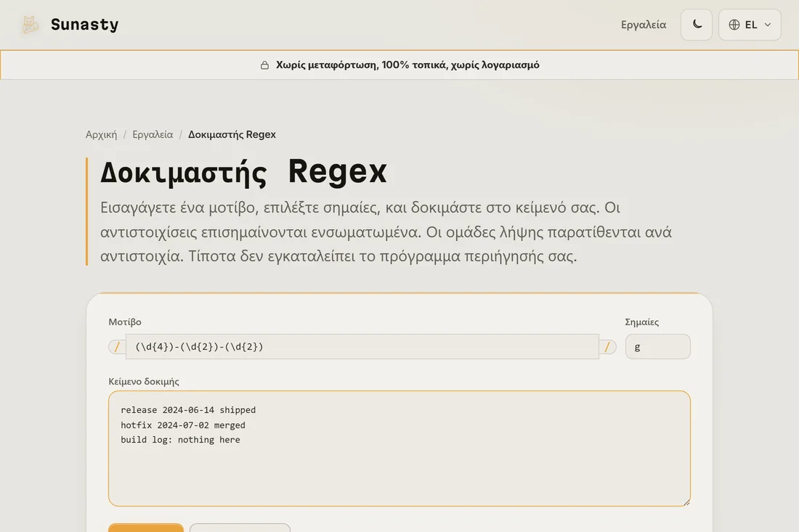Click the line 'build log: nothing here'
The width and height of the screenshot is (799, 532).
(x=180, y=440)
